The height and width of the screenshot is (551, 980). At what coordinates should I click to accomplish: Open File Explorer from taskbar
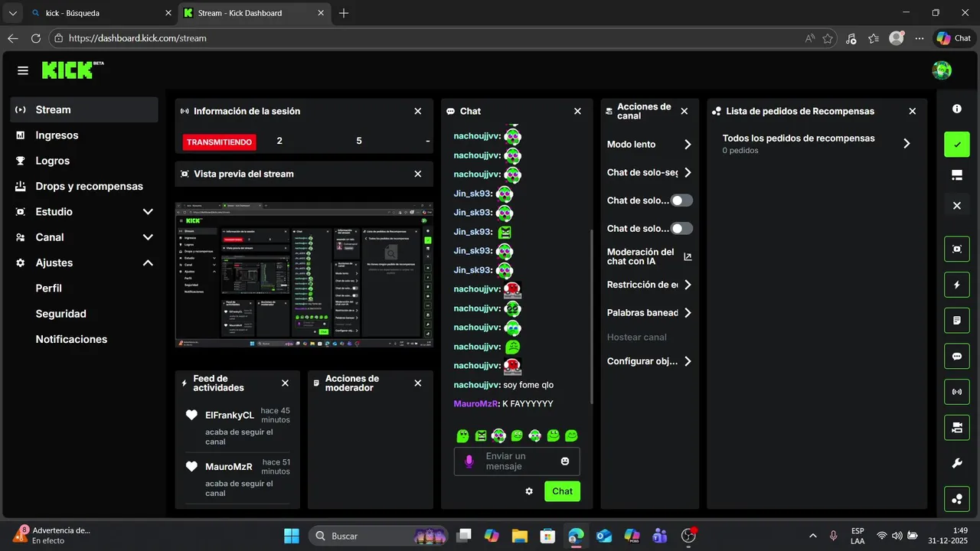click(x=520, y=536)
